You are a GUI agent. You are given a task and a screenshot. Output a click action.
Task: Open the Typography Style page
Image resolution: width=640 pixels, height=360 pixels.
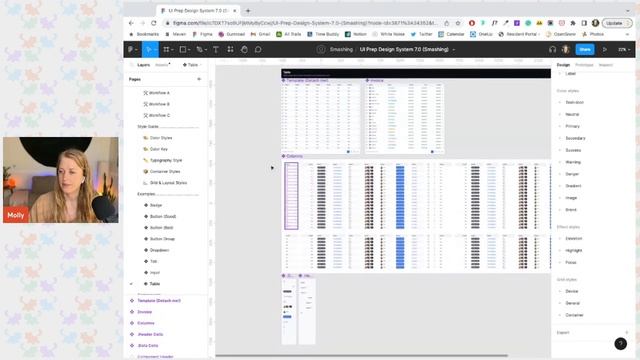point(162,160)
